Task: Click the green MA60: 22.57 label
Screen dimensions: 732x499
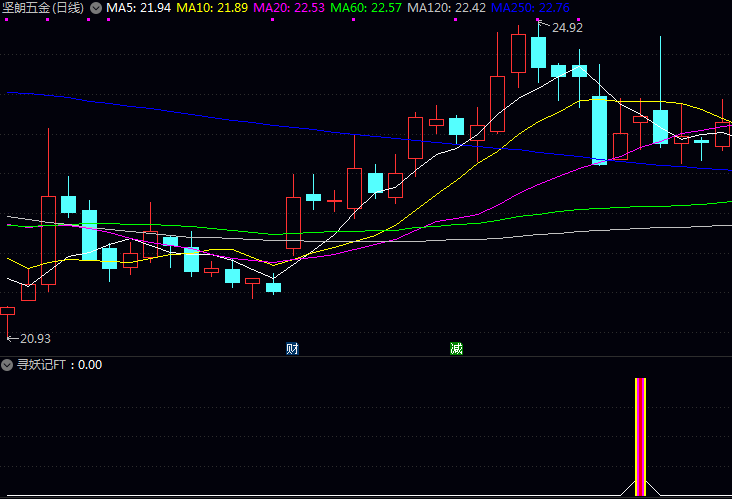Action: pyautogui.click(x=365, y=8)
